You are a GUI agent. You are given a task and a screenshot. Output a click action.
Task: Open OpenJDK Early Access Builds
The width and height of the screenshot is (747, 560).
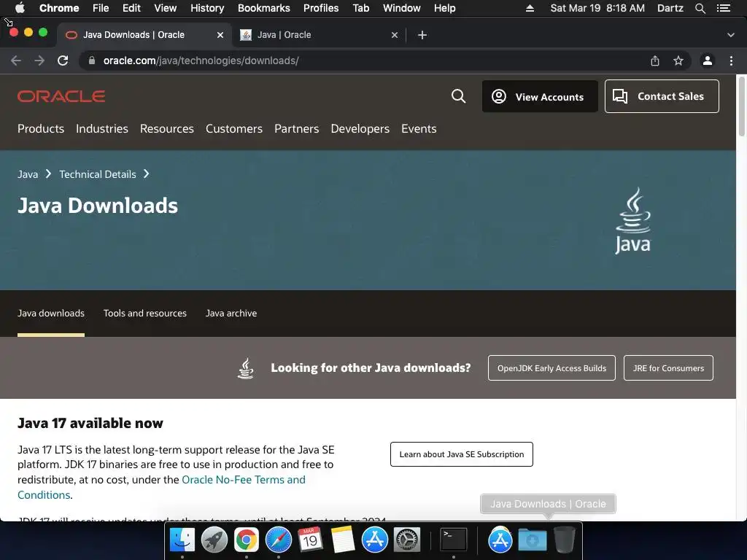point(551,367)
